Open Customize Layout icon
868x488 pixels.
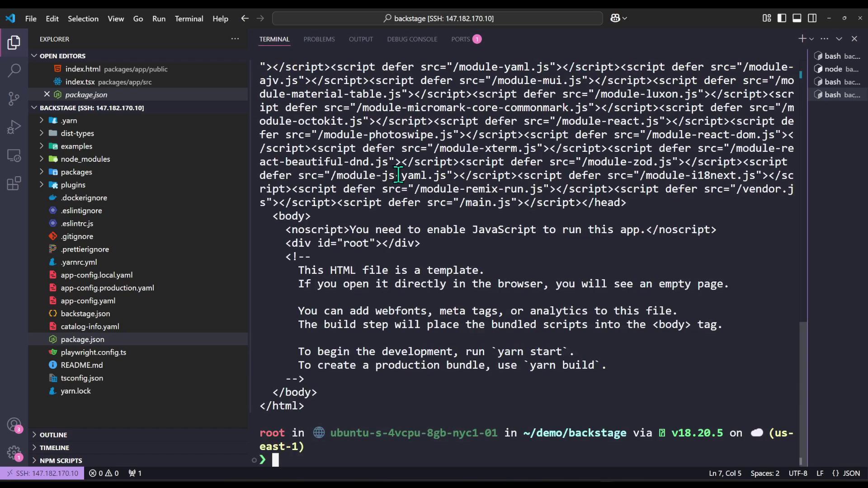[767, 18]
